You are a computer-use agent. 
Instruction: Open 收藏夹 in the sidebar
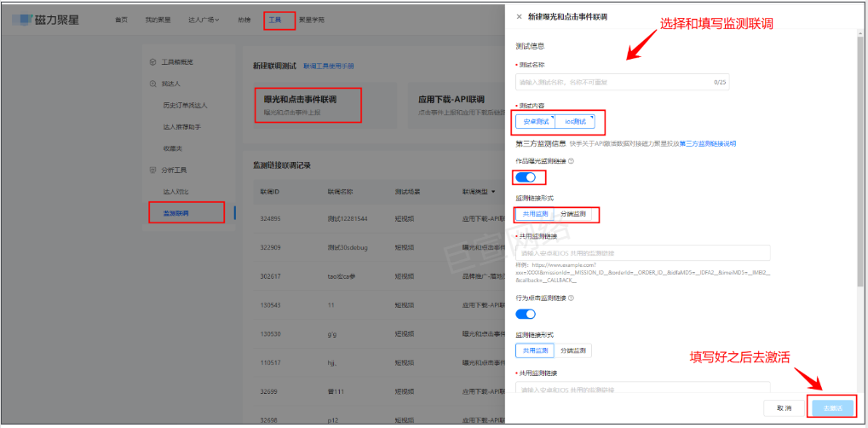tap(172, 148)
